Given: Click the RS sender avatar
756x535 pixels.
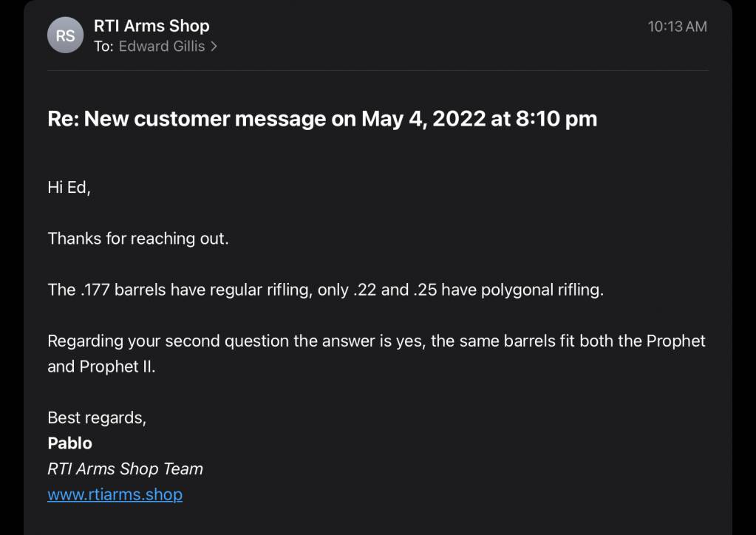Looking at the screenshot, I should click(x=65, y=35).
